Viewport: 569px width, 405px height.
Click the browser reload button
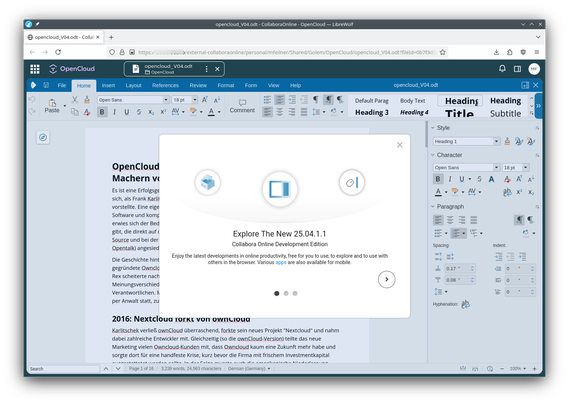pyautogui.click(x=58, y=52)
